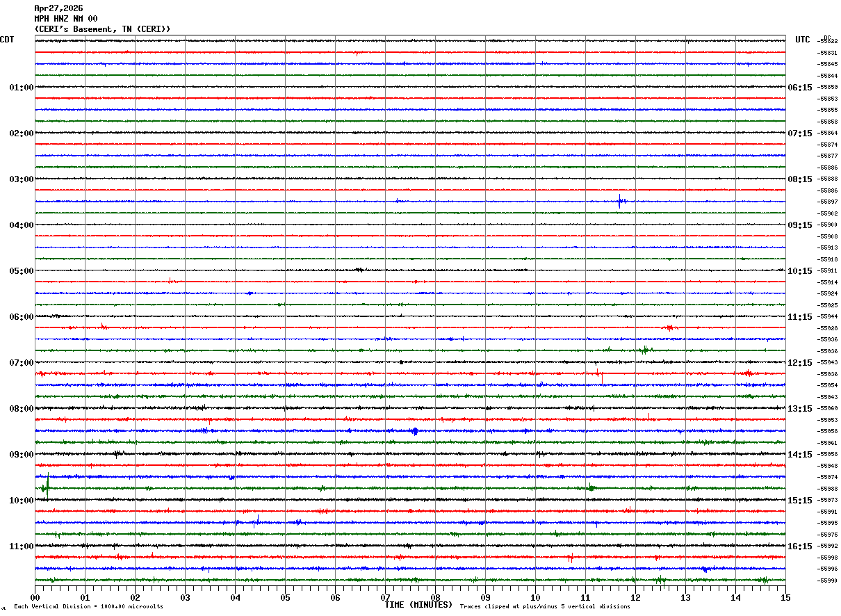
Task: Click the 'TIME (MINUTES)' axis title
Action: pos(418,605)
